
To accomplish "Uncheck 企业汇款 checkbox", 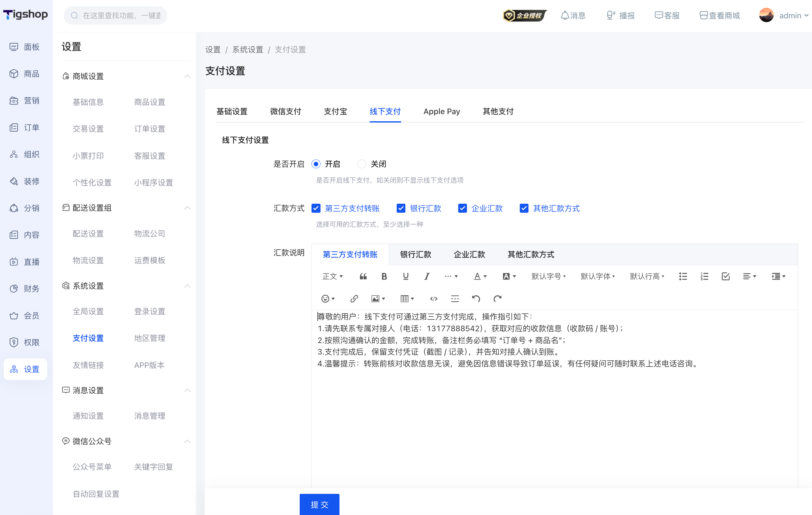I will click(462, 208).
